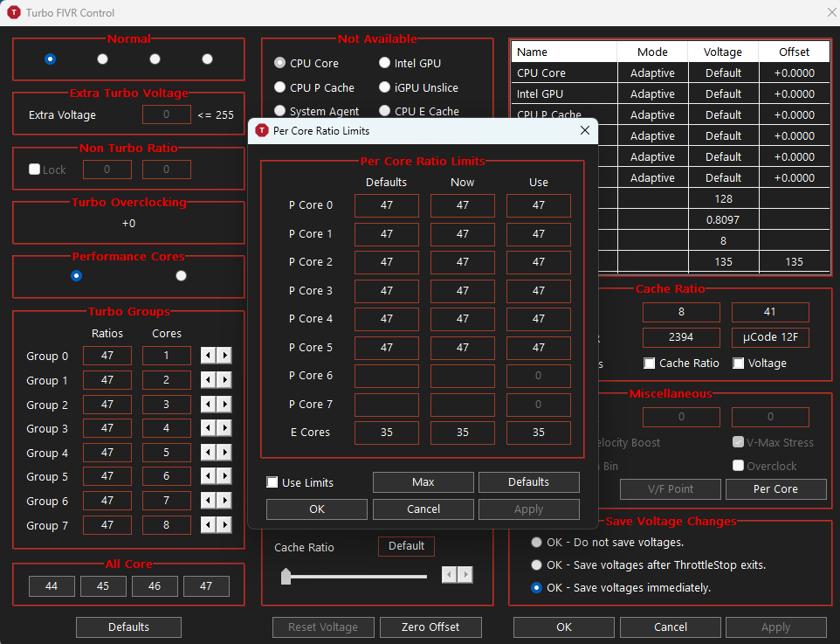Click the Group 7 cores field
This screenshot has height=644, width=840.
[x=166, y=525]
